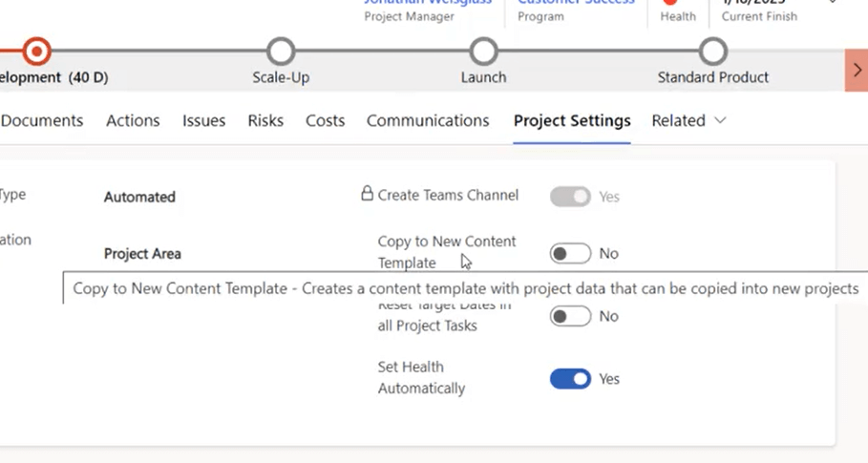Click the lock icon beside Create Teams Channel
The width and height of the screenshot is (868, 463).
[x=367, y=195]
